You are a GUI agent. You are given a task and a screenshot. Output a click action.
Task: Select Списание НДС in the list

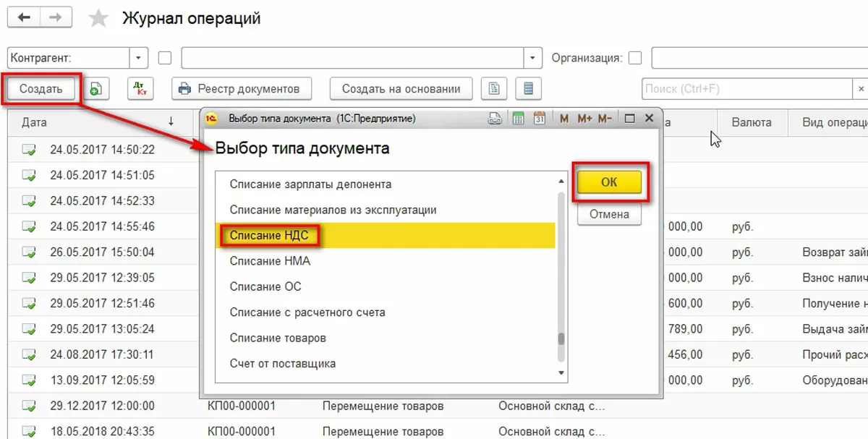[x=386, y=235]
